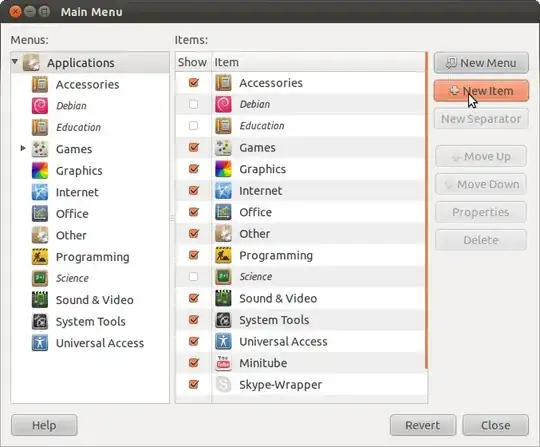Click the Item column header
The height and width of the screenshot is (447, 540).
point(319,62)
